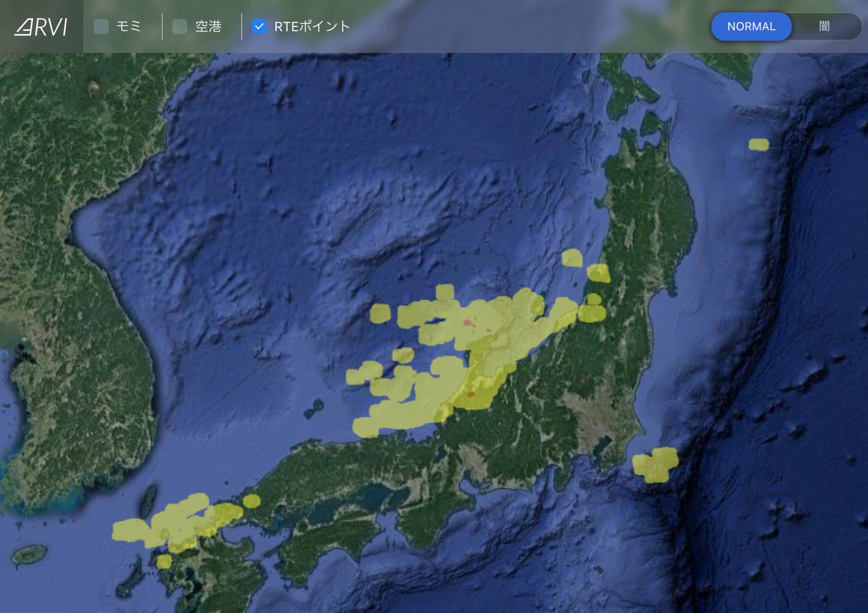Select the NORMAL display mode
Viewport: 868px width, 613px height.
[751, 26]
